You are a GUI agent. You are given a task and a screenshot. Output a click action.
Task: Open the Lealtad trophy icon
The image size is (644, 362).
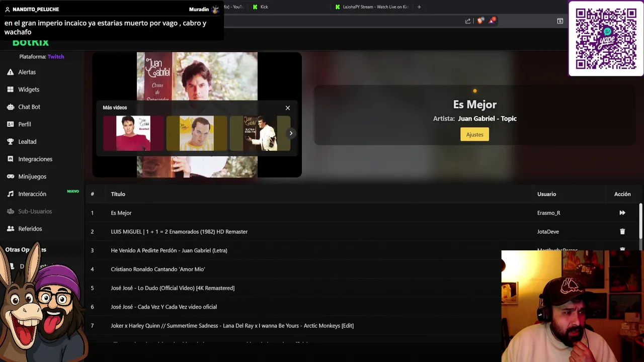click(x=10, y=142)
